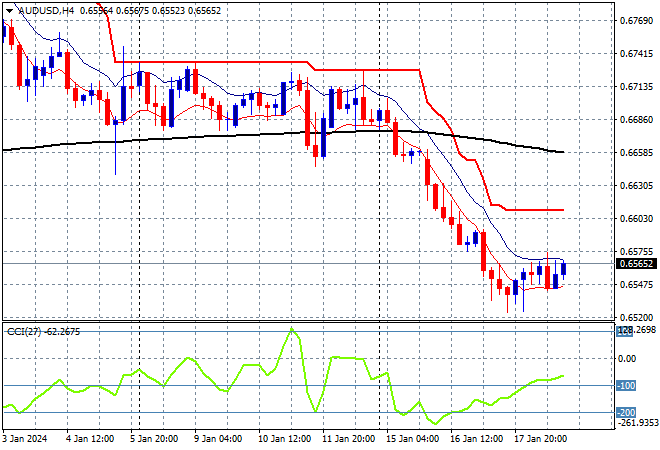Select the current price tag 0.65652
The height and width of the screenshot is (450, 660).
pos(636,264)
